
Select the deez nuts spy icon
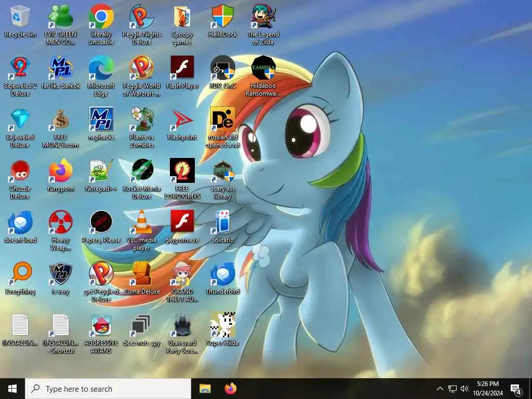point(141,325)
